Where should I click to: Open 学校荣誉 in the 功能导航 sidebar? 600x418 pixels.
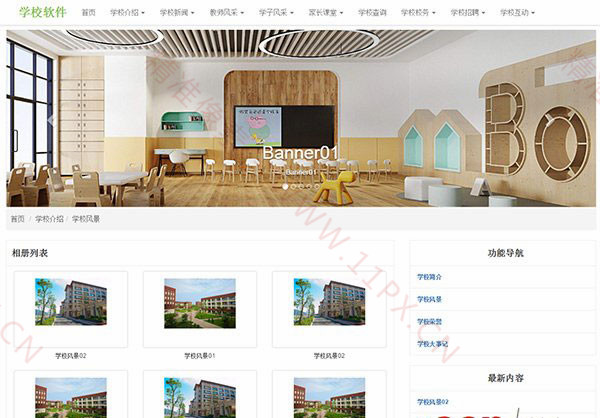point(429,322)
